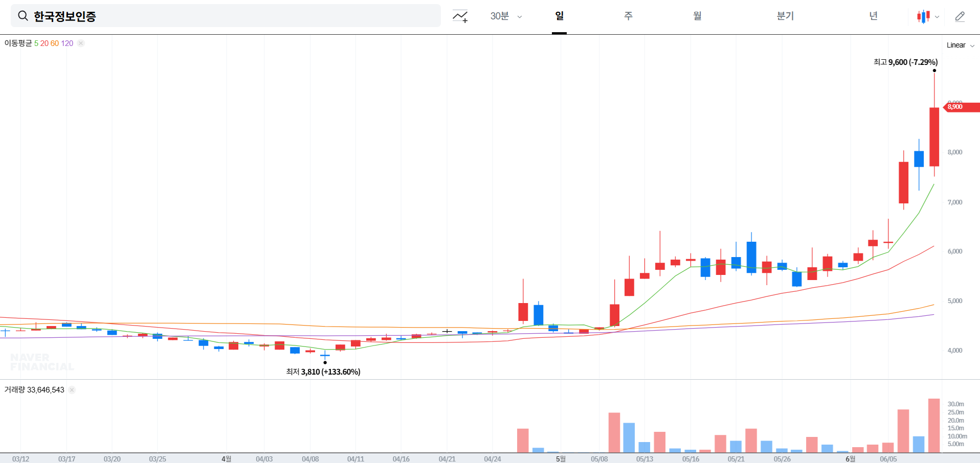Click the red 8,900 current price tag
The height and width of the screenshot is (463, 980).
(x=961, y=107)
